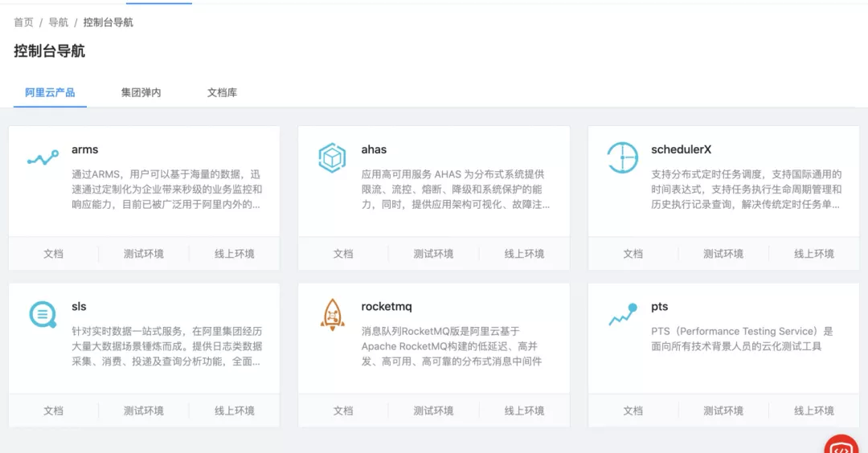Click the rocketmq rocket icon

pyautogui.click(x=332, y=315)
